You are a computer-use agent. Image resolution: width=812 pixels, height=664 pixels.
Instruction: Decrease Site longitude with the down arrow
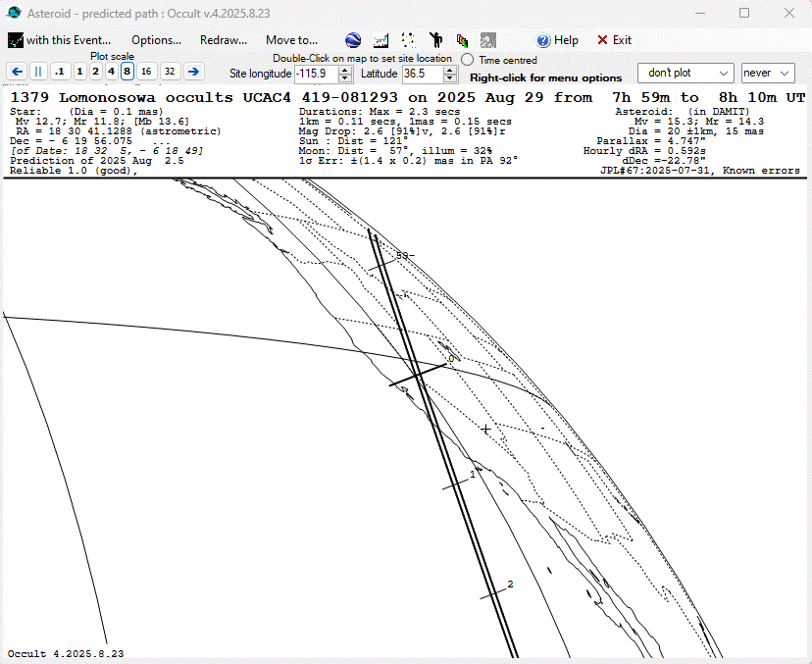(345, 77)
